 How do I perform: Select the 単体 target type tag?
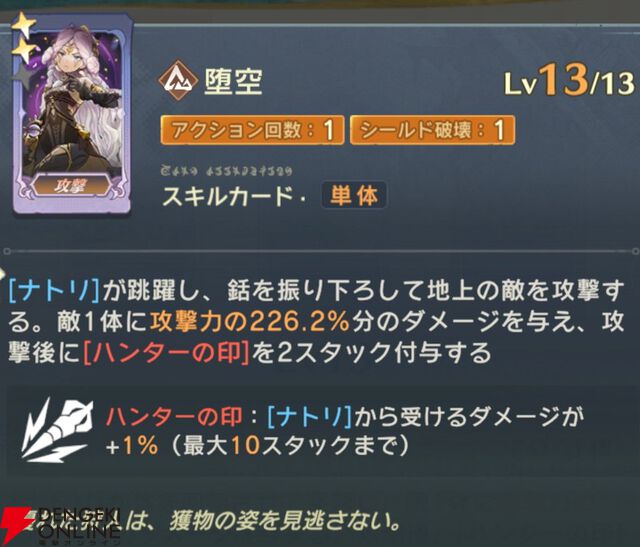tap(354, 196)
